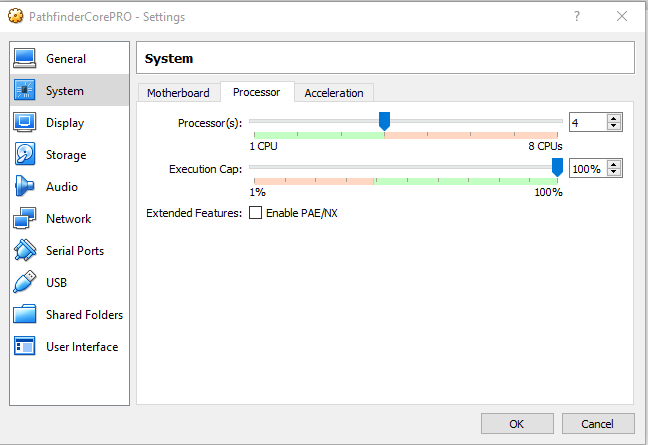Open the USB plug icon

tap(24, 282)
